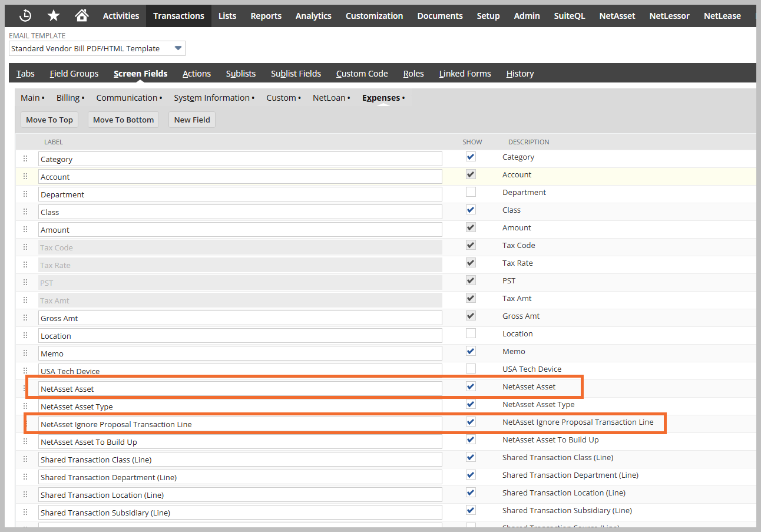Viewport: 761px width, 532px height.
Task: Click the Account description text
Action: [517, 174]
